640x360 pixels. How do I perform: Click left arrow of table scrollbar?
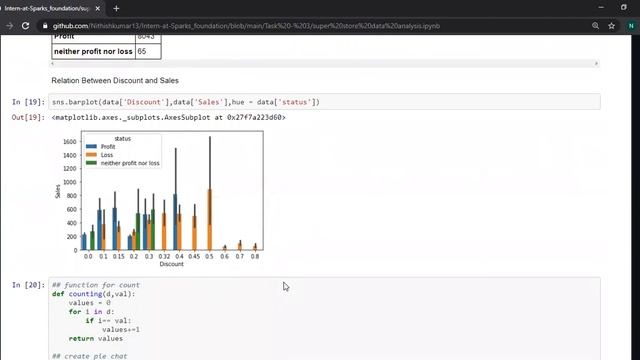(x=53, y=64)
